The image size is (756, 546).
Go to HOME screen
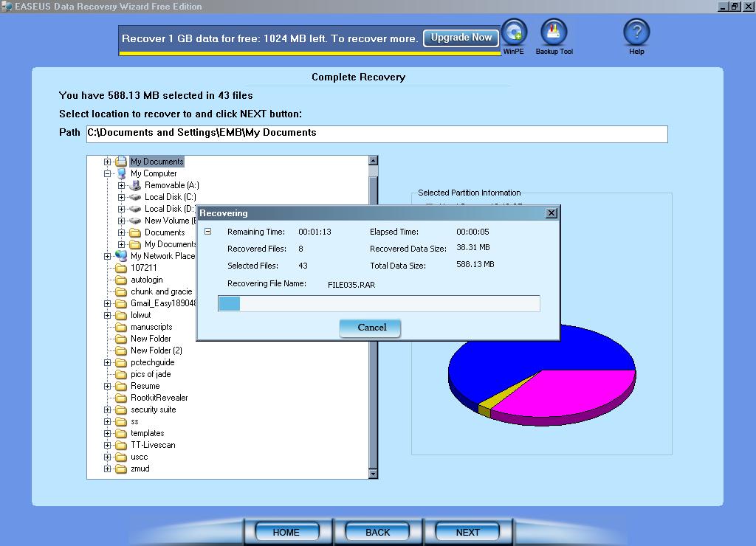tap(286, 532)
